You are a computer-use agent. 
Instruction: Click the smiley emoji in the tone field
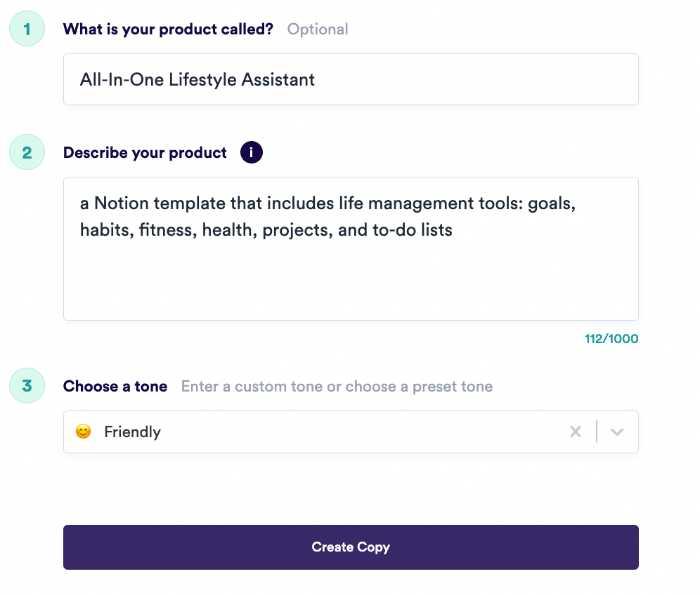83,432
